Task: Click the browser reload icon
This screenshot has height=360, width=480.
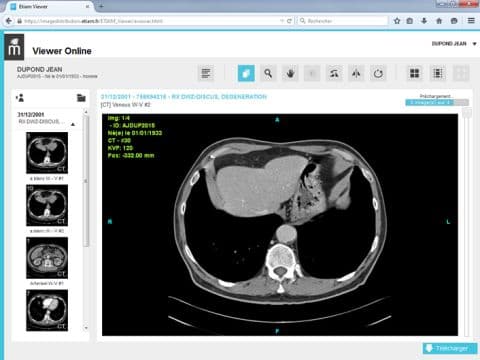Action: tap(289, 21)
